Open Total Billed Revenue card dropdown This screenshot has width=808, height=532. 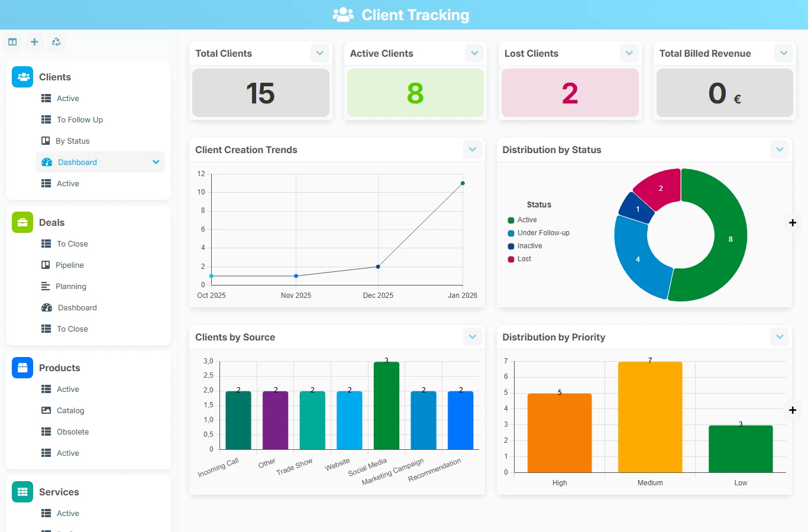tap(784, 53)
